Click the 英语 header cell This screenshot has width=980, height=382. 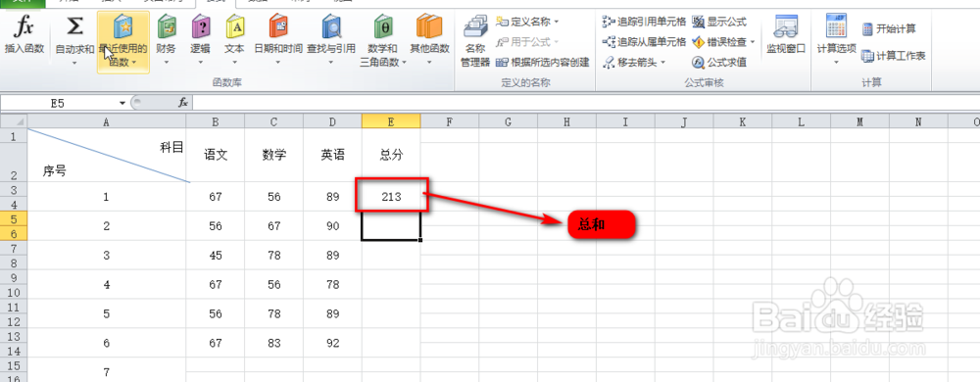pos(332,156)
